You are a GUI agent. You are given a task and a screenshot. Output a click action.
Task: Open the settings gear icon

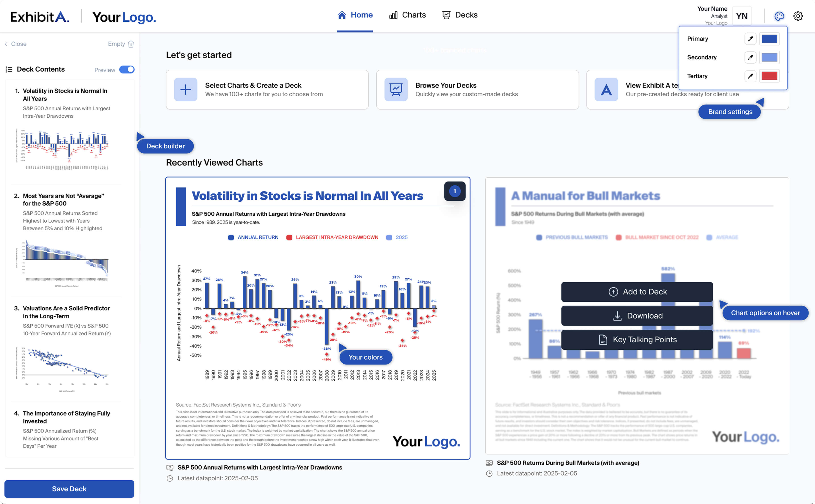pos(798,16)
